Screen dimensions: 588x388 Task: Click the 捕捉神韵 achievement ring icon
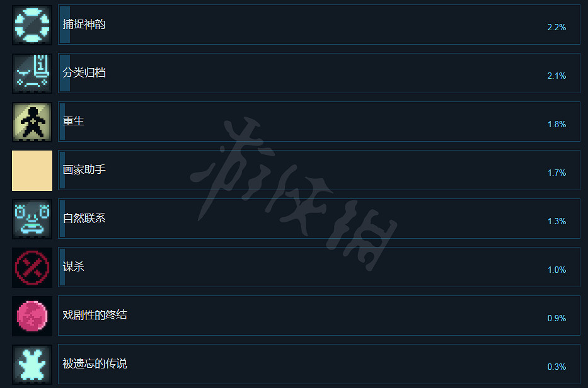[32, 25]
